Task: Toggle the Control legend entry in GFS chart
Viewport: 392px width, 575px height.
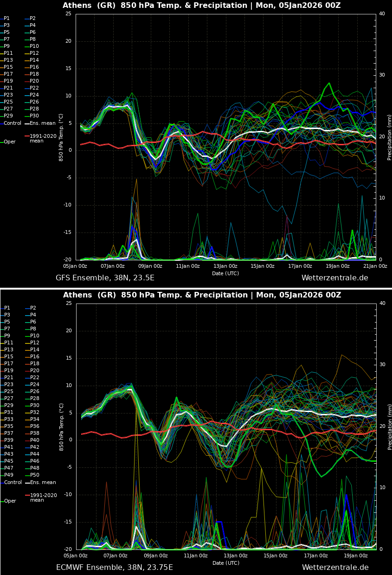Action: tap(13, 123)
